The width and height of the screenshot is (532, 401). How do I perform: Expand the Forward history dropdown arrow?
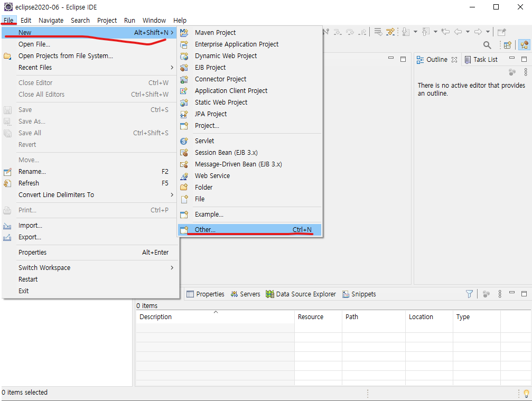(488, 32)
